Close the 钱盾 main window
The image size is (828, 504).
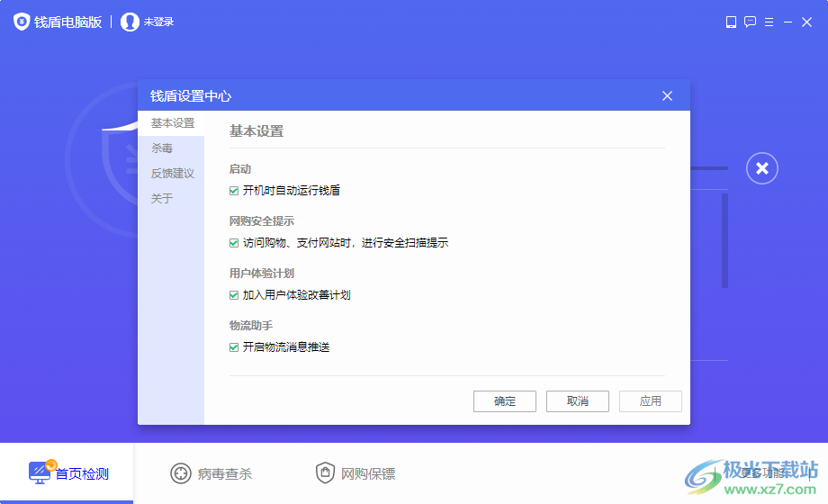click(807, 22)
